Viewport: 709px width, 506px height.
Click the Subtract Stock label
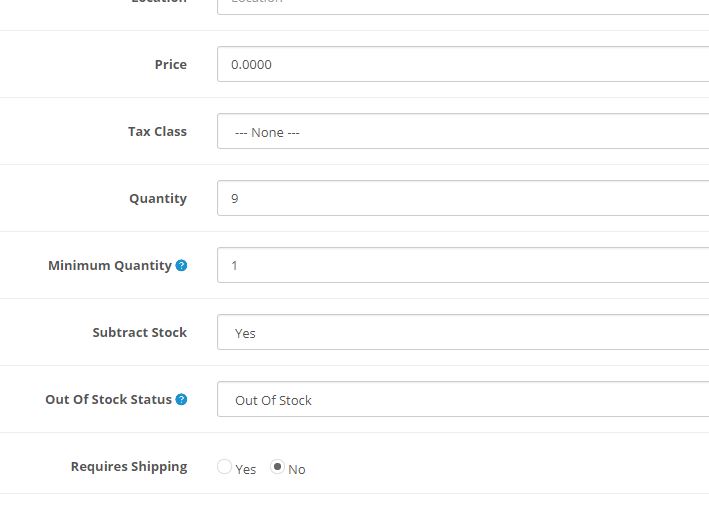(139, 332)
